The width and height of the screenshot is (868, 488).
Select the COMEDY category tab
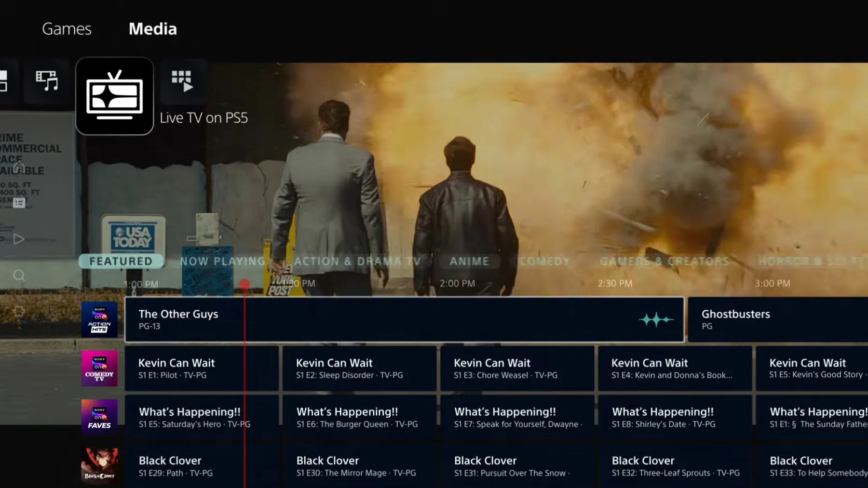[x=544, y=261]
